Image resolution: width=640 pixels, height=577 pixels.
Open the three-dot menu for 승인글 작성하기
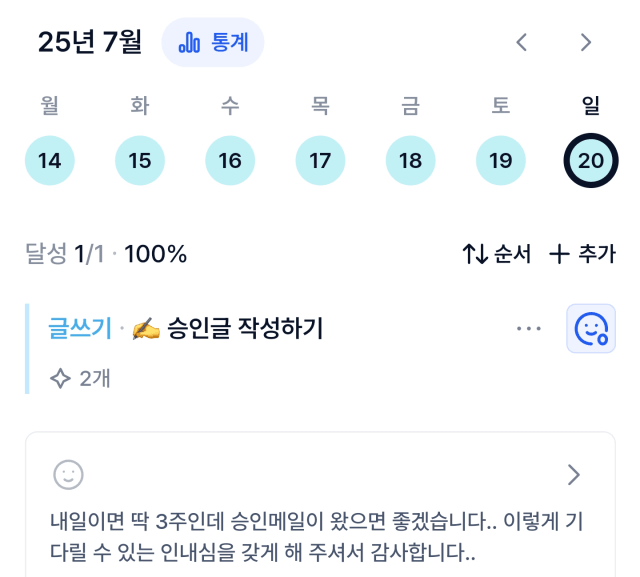point(529,328)
